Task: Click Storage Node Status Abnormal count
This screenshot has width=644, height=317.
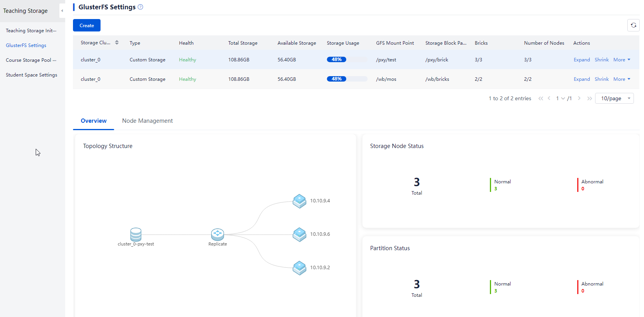Action: point(583,189)
